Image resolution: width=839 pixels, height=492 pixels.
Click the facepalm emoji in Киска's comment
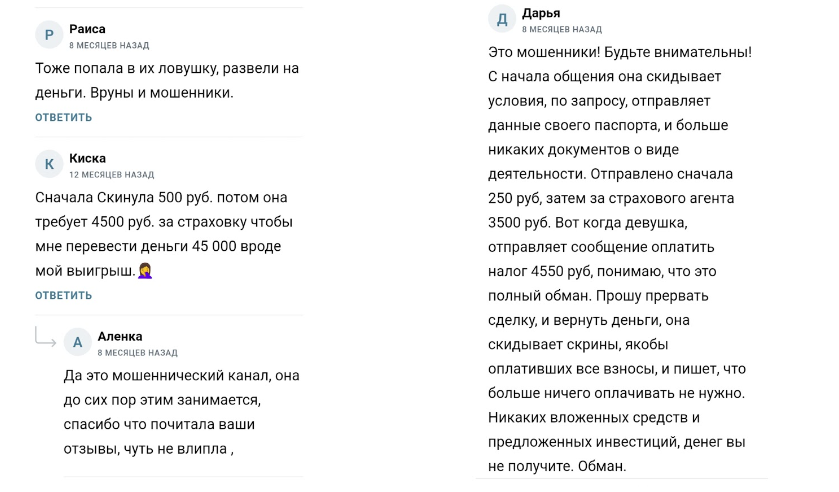[x=145, y=270]
